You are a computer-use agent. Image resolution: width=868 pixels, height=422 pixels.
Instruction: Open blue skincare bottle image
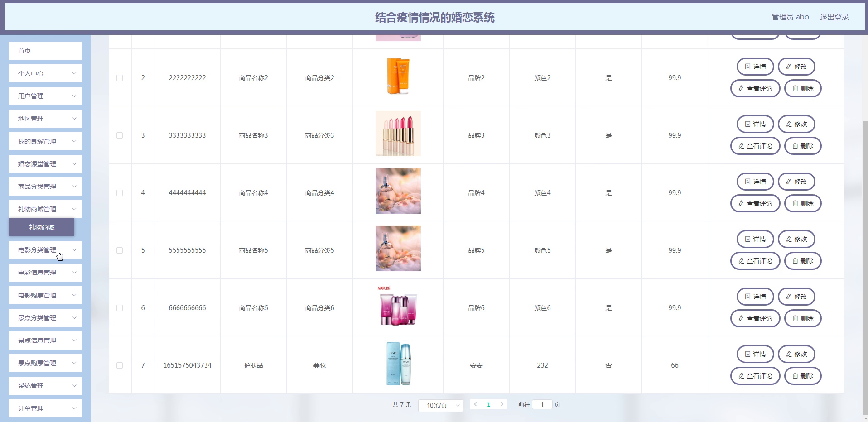click(x=398, y=364)
